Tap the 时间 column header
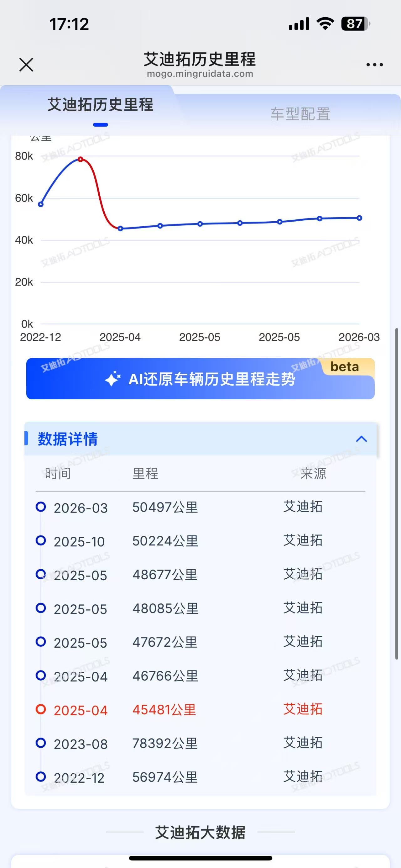Screen dimensions: 401x868 pyautogui.click(x=58, y=473)
